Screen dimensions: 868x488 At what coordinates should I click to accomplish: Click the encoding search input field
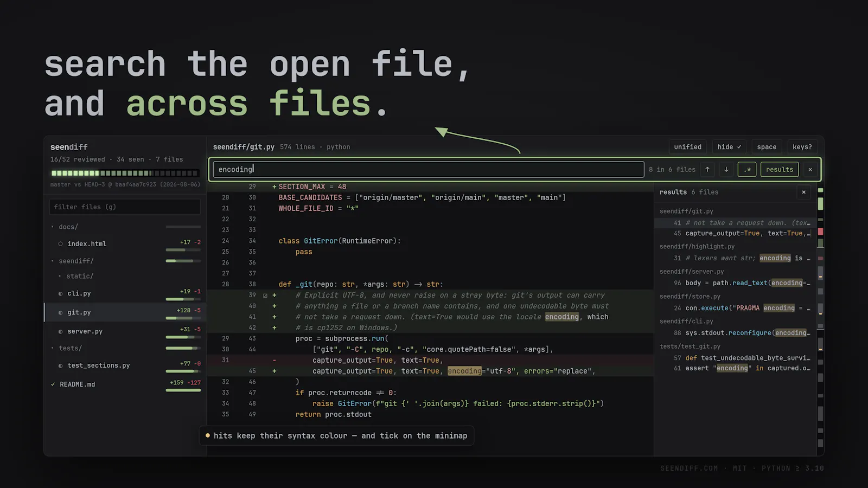(x=429, y=170)
